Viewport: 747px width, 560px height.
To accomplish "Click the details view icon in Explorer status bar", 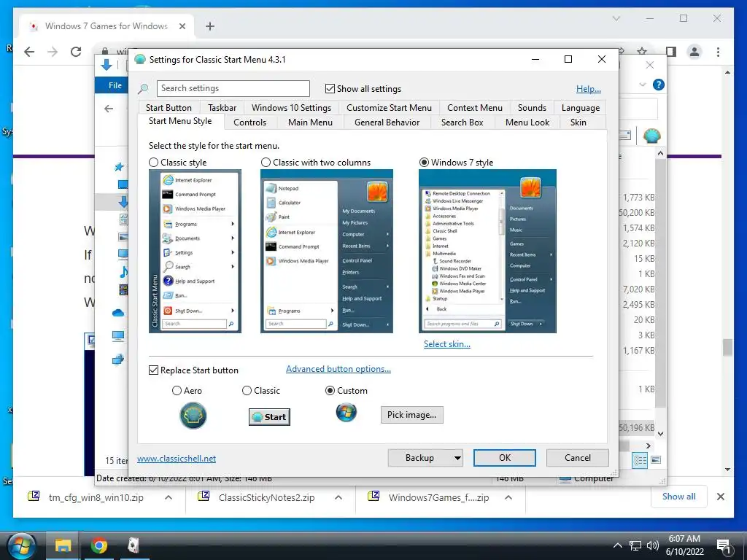I will (x=640, y=460).
